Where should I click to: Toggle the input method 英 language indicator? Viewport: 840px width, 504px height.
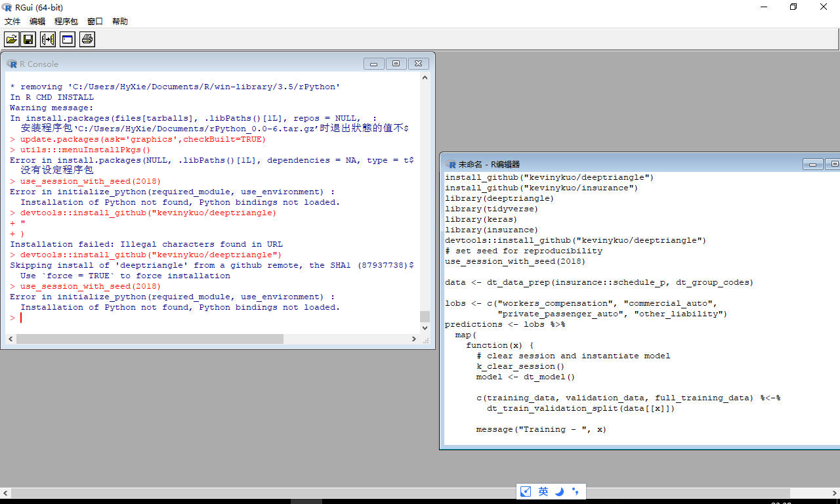(x=543, y=492)
